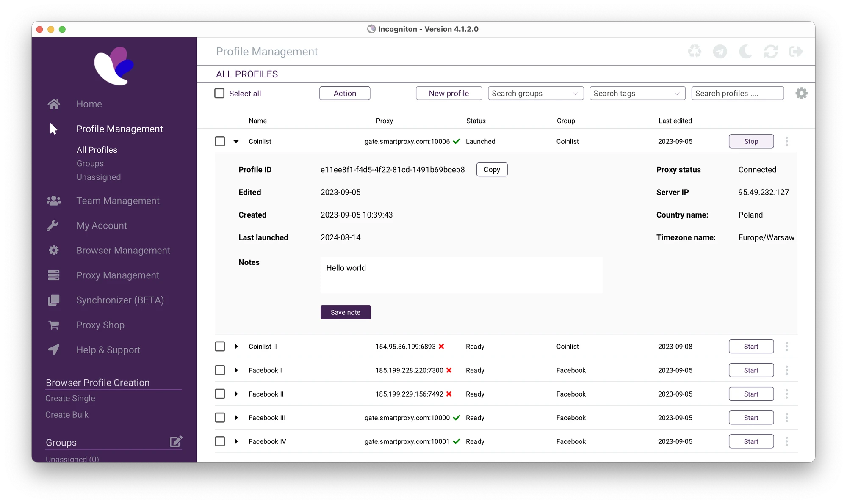Open the recycle bin icon in header
The height and width of the screenshot is (504, 847).
(695, 52)
